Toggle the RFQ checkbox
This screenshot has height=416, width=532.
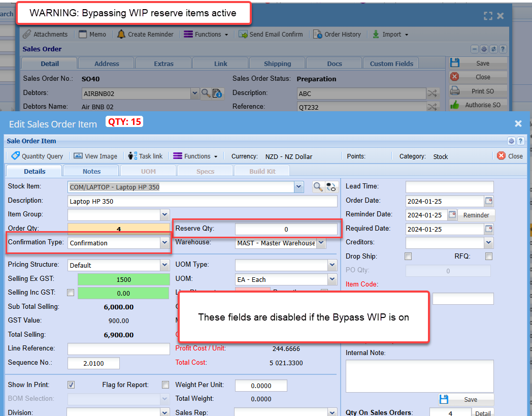pos(489,257)
